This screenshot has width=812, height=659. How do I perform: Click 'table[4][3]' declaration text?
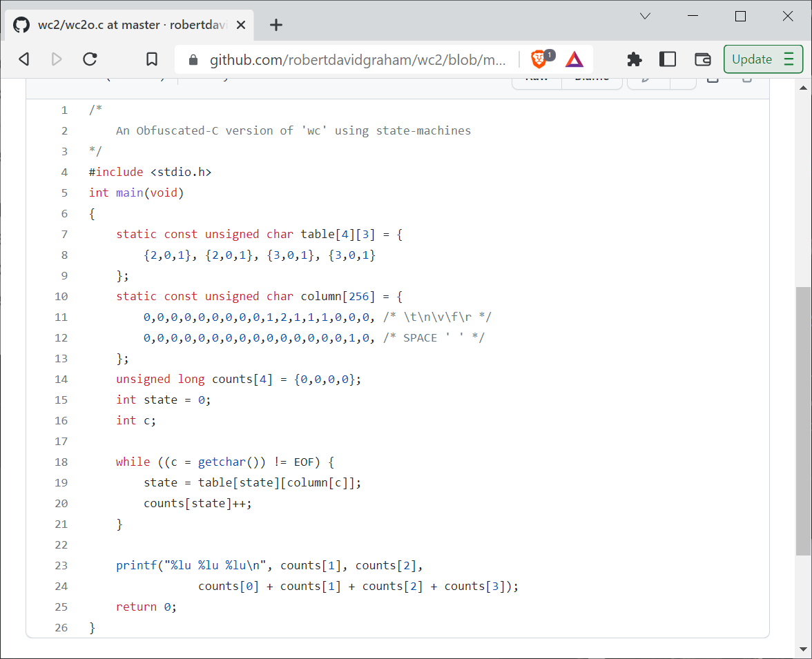(337, 234)
